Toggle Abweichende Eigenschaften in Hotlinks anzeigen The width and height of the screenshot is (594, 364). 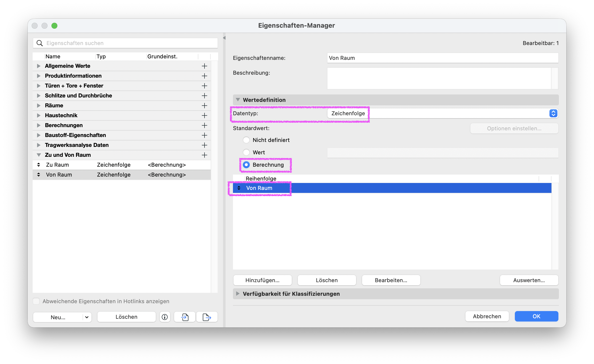pyautogui.click(x=36, y=301)
